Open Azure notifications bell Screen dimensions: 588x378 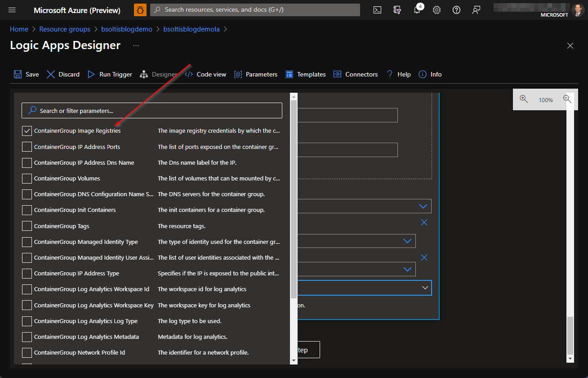417,9
